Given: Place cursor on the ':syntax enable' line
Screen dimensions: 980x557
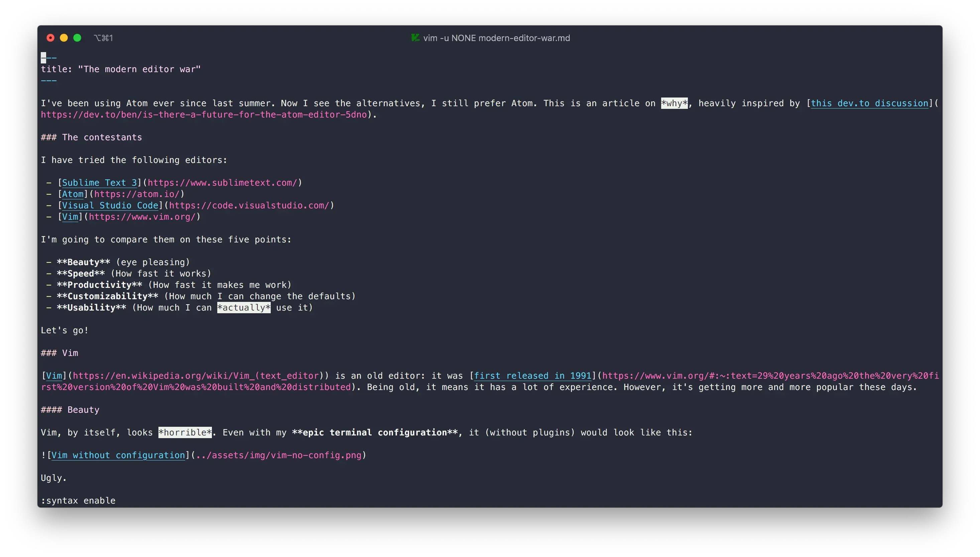Looking at the screenshot, I should 78,500.
